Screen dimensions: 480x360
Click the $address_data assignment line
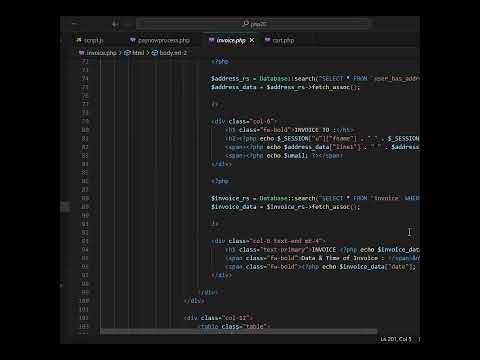[x=285, y=87]
